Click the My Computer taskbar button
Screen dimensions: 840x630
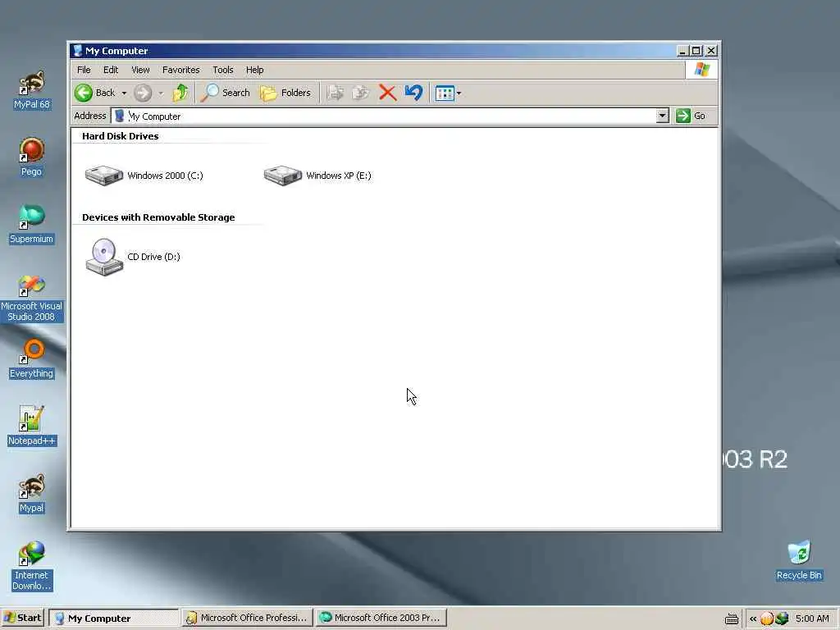113,618
